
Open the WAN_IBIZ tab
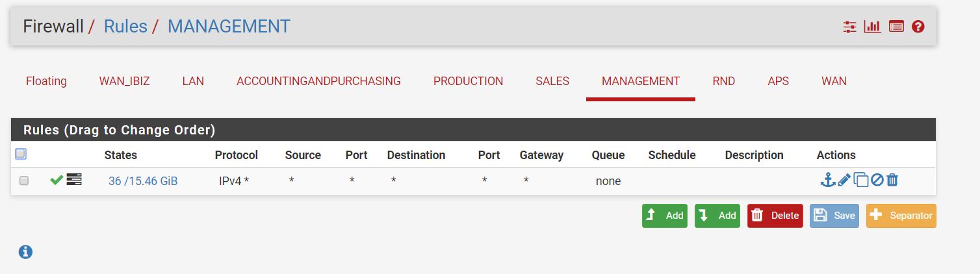coord(124,81)
